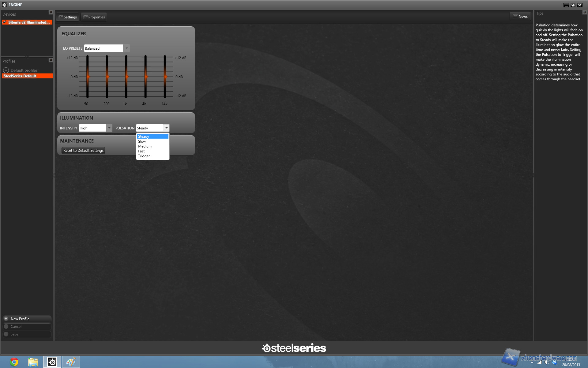Select Trigger pulsation option

(144, 156)
